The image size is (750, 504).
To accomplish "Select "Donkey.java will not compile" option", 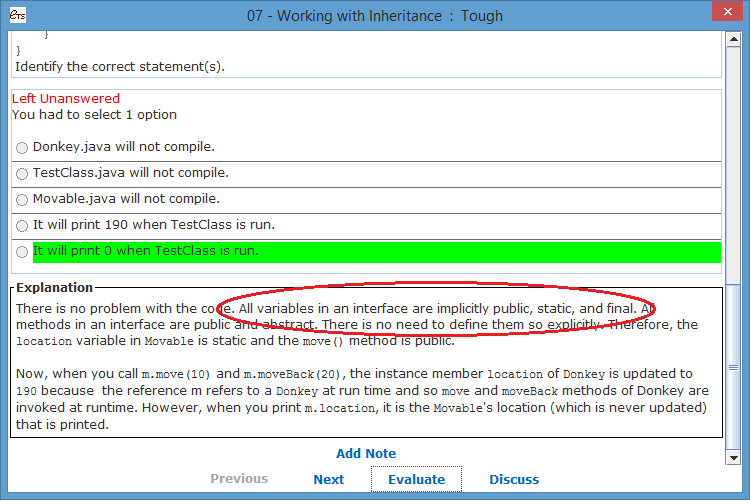I will pyautogui.click(x=22, y=148).
